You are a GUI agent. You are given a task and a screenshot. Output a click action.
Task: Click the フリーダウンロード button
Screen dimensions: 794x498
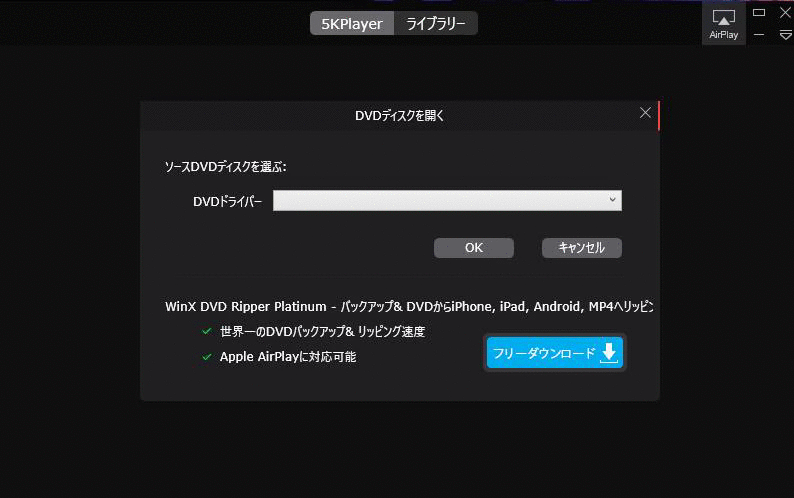[x=555, y=353]
